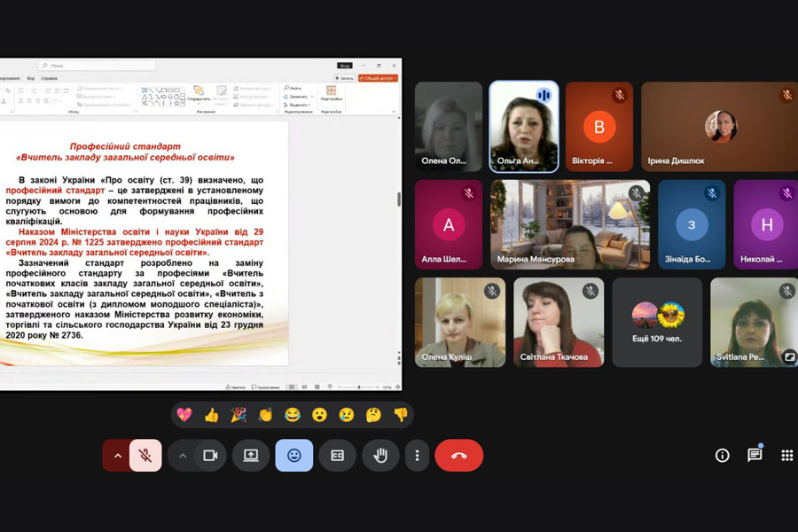This screenshot has width=798, height=532.
Task: Unmute the microphone in Meet
Action: (x=145, y=455)
